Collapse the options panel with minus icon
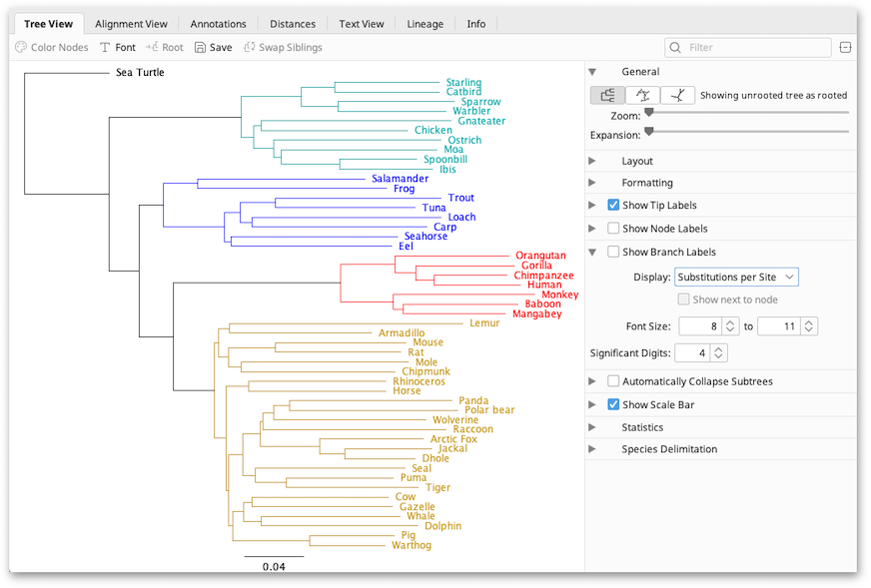871x588 pixels. click(845, 47)
